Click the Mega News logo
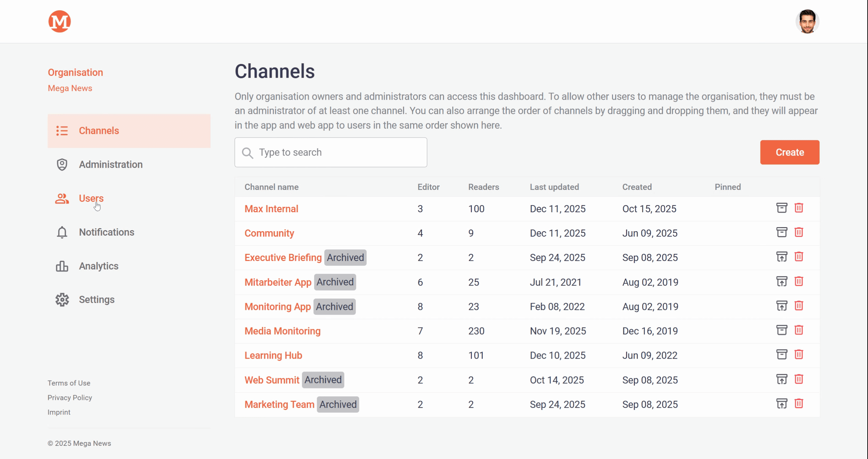Image resolution: width=868 pixels, height=459 pixels. [x=59, y=21]
